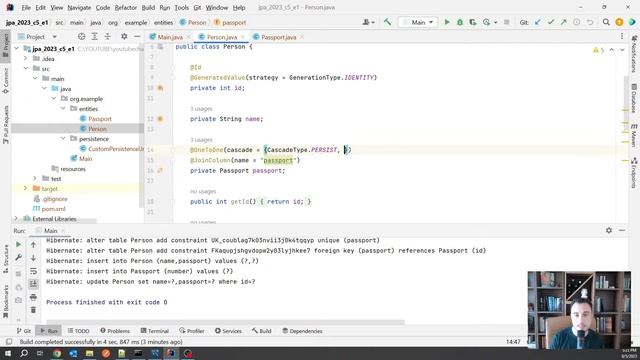The image size is (640, 360).
Task: Push commits with Git arrow icon
Action: tap(564, 22)
